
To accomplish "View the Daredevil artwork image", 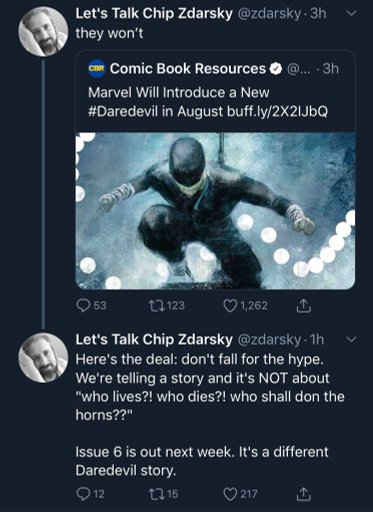I will click(x=215, y=211).
